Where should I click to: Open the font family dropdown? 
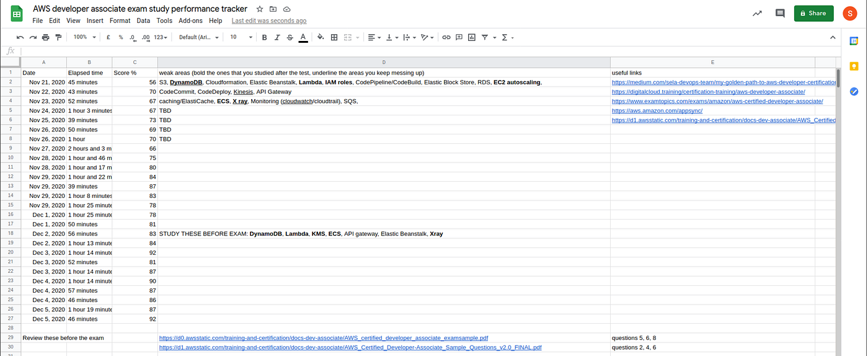tap(199, 37)
